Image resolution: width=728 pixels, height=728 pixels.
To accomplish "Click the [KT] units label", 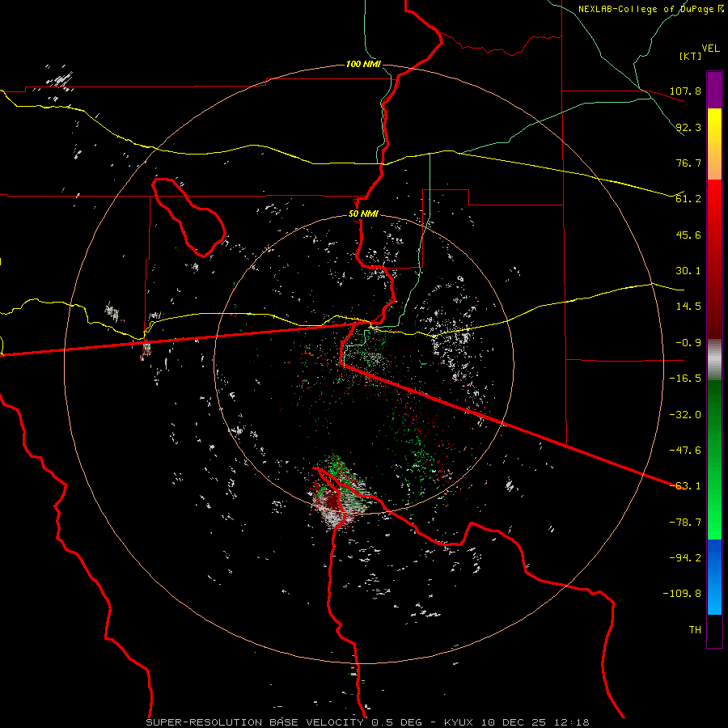I will coord(691,56).
